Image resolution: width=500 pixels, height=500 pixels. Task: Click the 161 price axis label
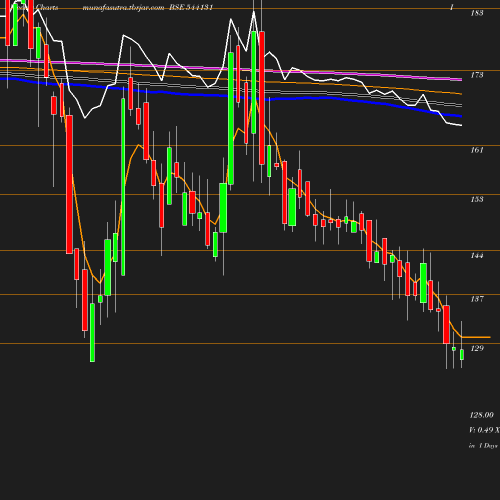point(477,150)
